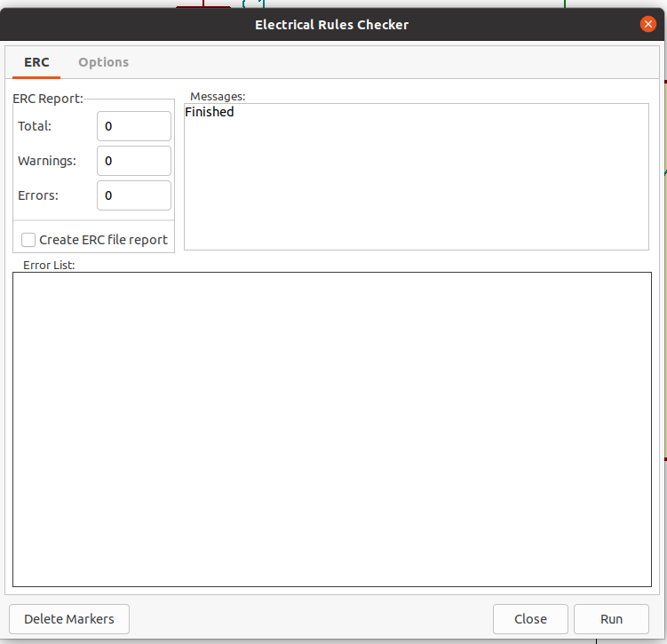This screenshot has height=644, width=667.
Task: Close the Electrical Rules Checker dialog
Action: coord(647,24)
